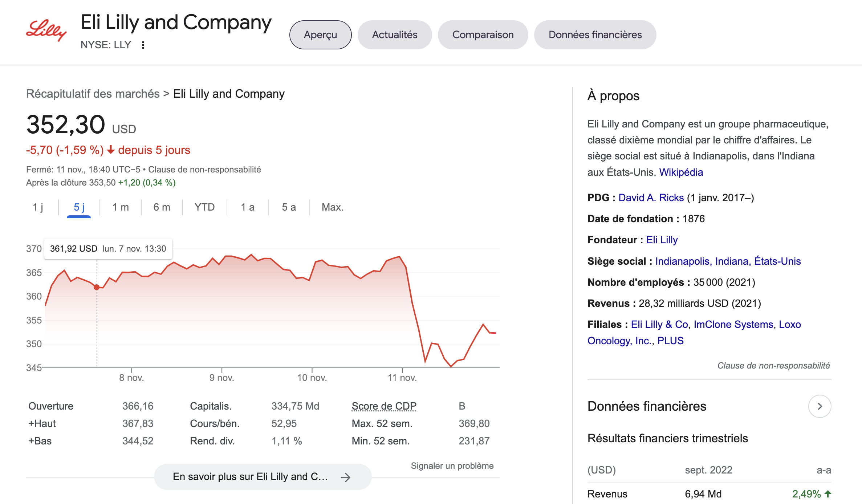Open the Comparaison tab

[x=483, y=35]
